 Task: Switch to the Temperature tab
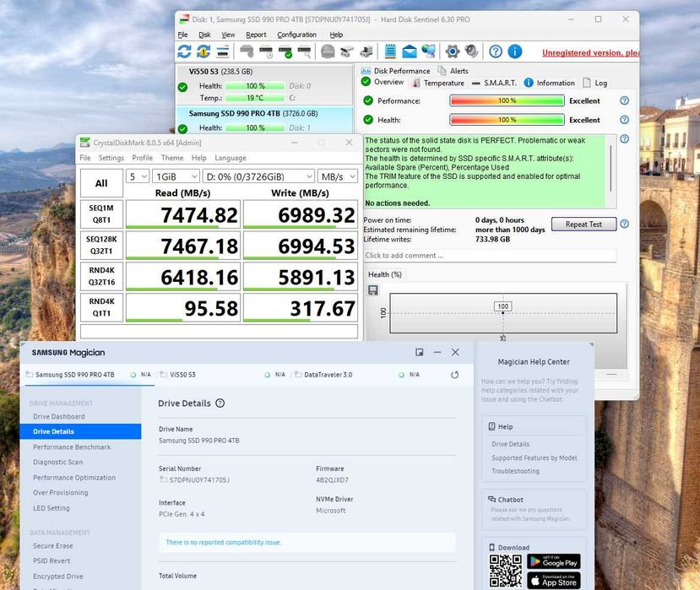coord(438,83)
